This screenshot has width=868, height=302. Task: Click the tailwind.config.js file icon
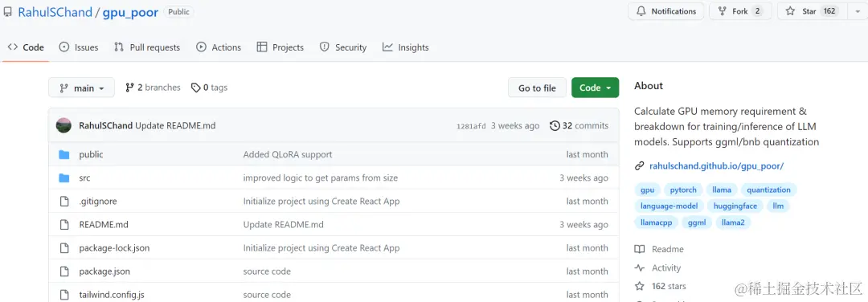tap(64, 295)
